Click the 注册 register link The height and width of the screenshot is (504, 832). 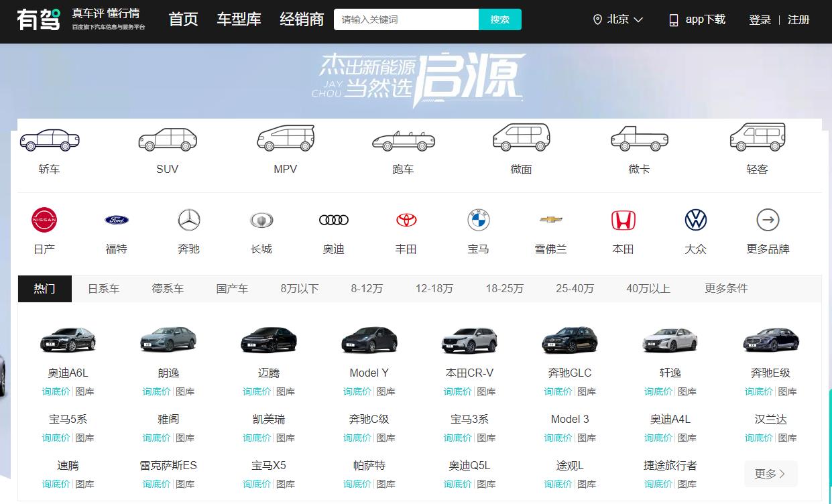click(x=798, y=20)
